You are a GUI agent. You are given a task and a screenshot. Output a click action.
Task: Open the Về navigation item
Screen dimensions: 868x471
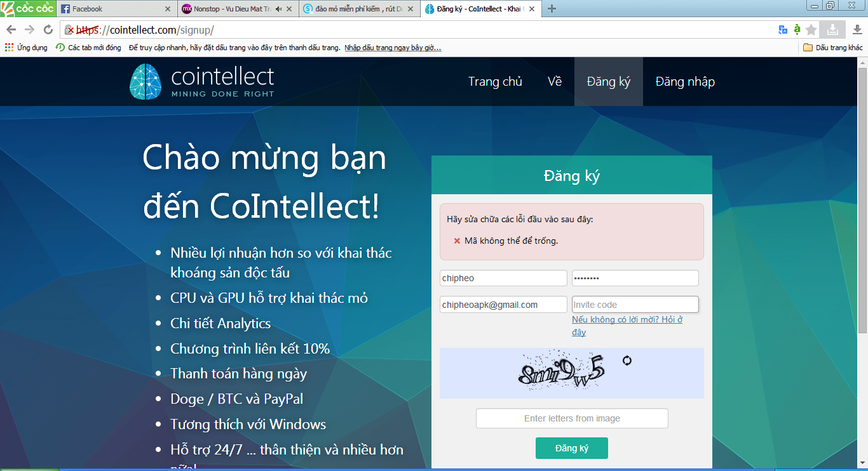pos(555,82)
